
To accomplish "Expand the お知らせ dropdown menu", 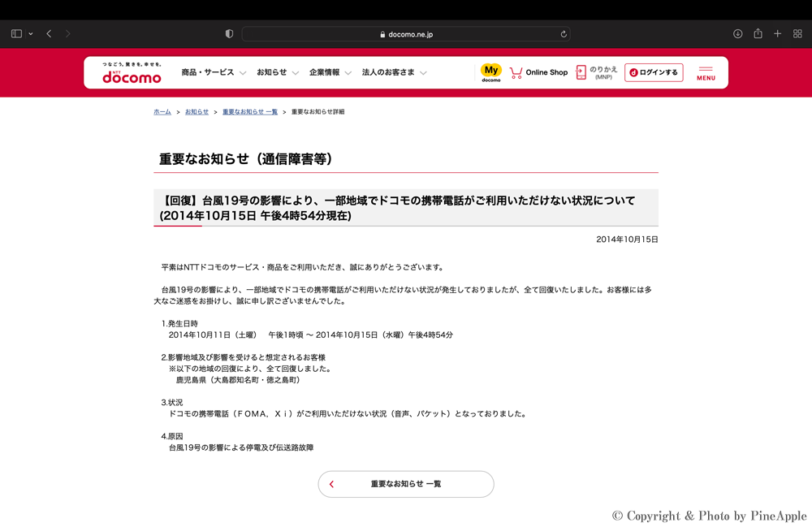I will 277,72.
